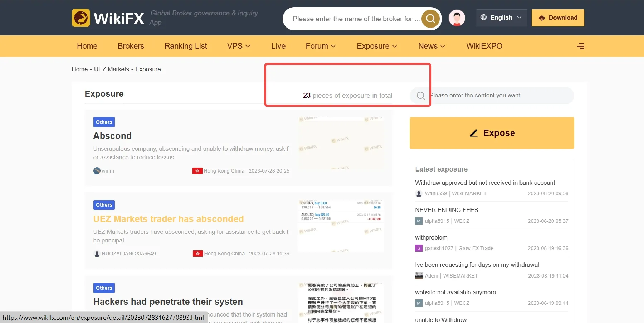Select the Exposure section tab heading

[104, 94]
